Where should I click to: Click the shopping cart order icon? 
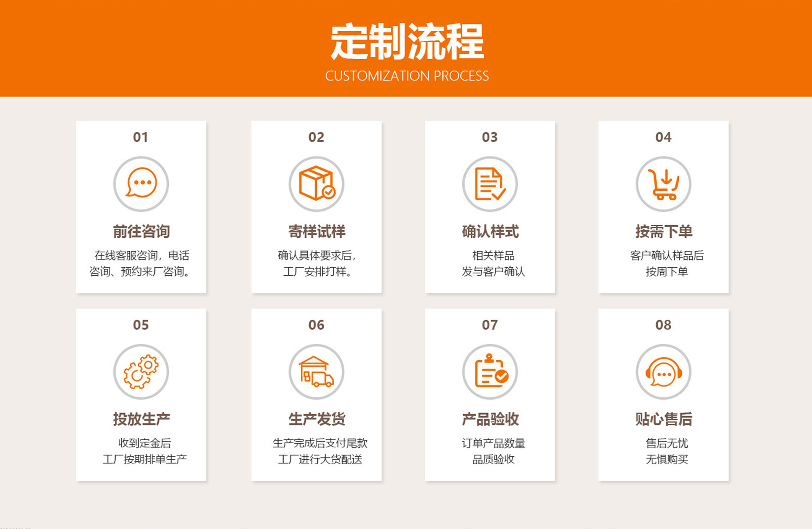(x=663, y=184)
